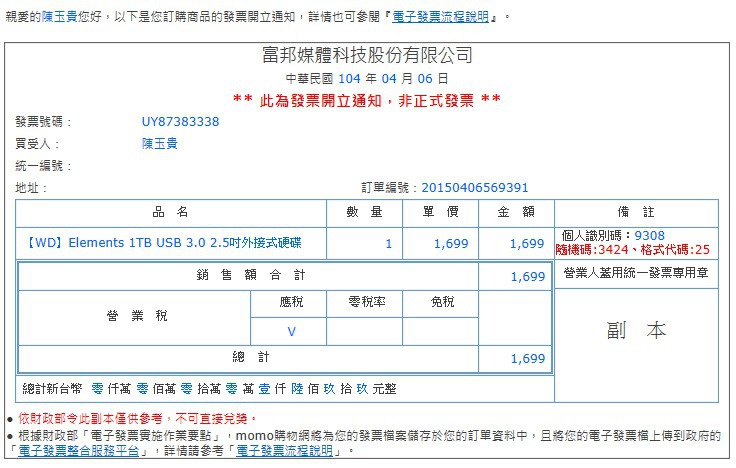The image size is (736, 468).
Task: Click the 訂單編號 label
Action: (x=389, y=188)
